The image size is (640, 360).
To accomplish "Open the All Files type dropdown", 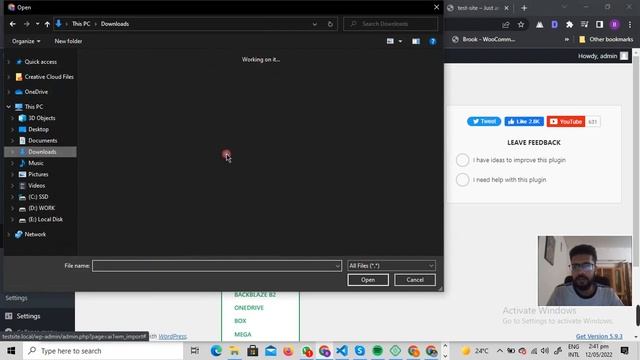I will tap(391, 266).
